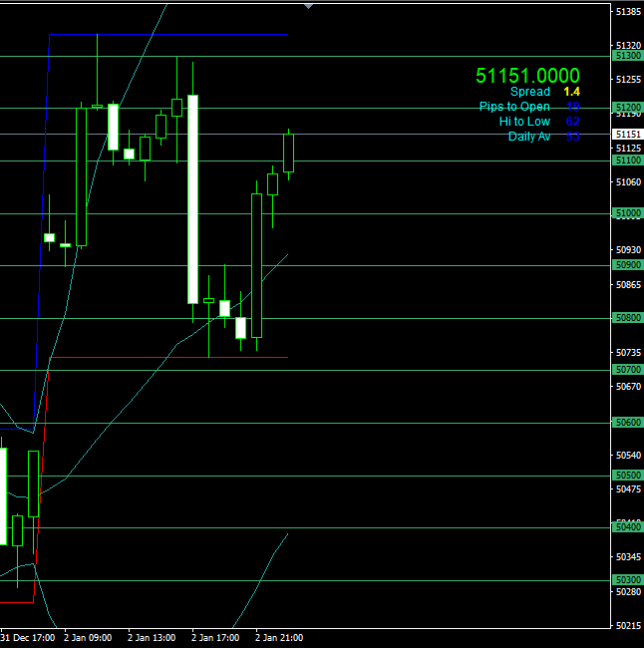The image size is (644, 648).
Task: Click the green 51300 price level tag
Action: point(628,56)
